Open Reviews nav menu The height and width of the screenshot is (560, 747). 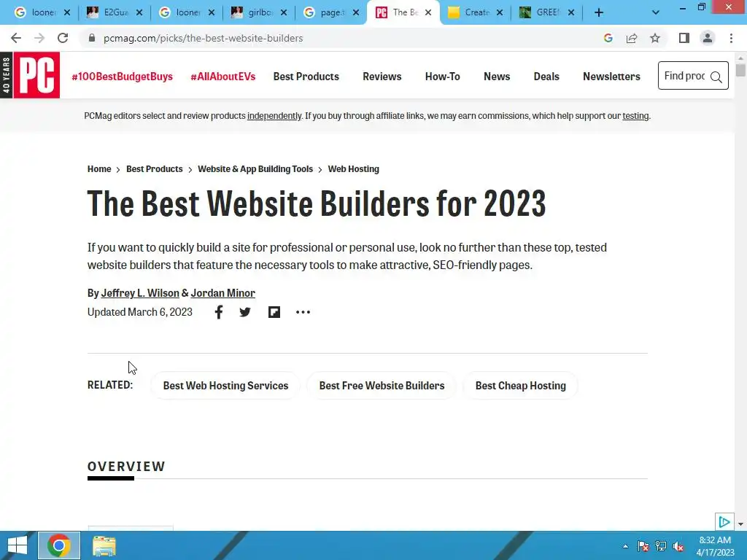click(382, 77)
